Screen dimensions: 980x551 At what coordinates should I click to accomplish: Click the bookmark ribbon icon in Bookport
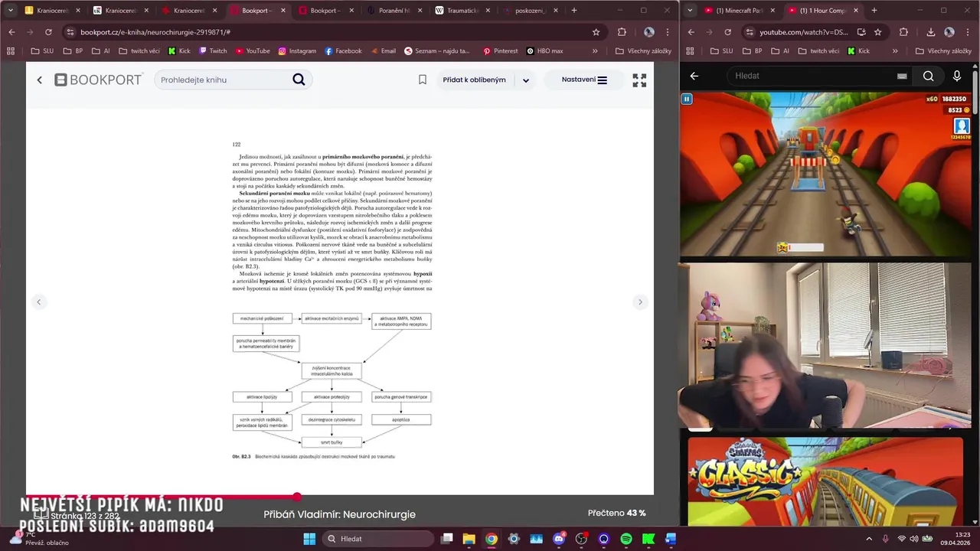pyautogui.click(x=422, y=80)
